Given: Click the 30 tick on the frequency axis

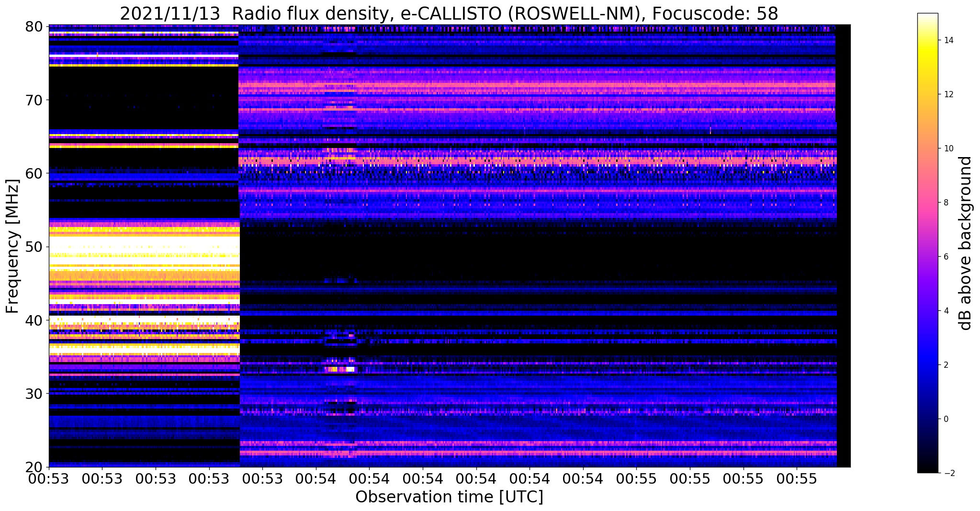Looking at the screenshot, I should (34, 394).
